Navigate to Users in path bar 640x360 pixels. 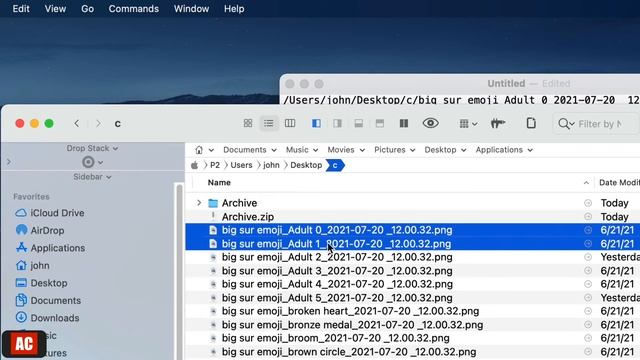coord(241,165)
